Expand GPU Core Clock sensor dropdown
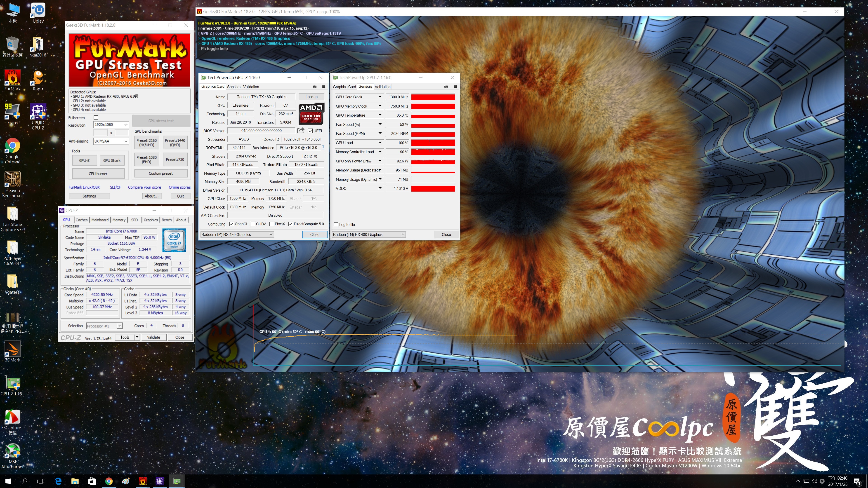The width and height of the screenshot is (868, 488). tap(380, 97)
